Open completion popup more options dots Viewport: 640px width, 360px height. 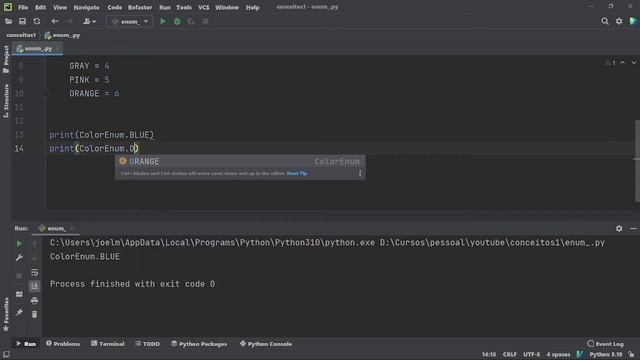click(360, 173)
